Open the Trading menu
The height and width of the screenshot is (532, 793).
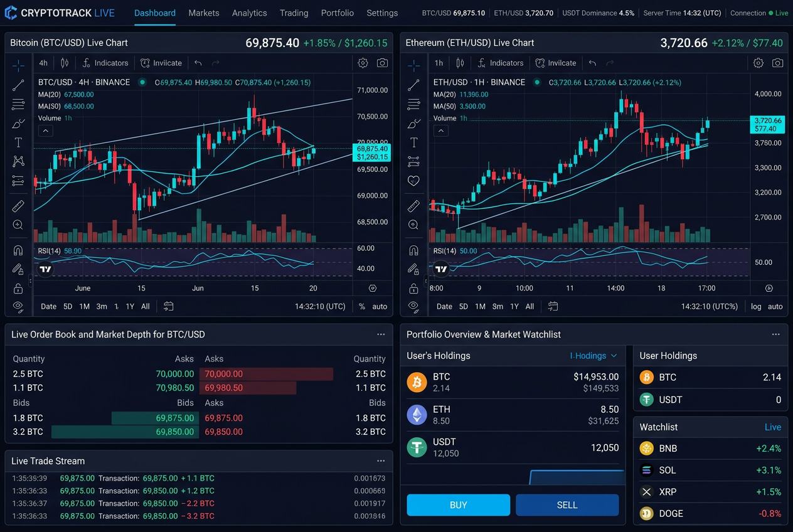[294, 13]
